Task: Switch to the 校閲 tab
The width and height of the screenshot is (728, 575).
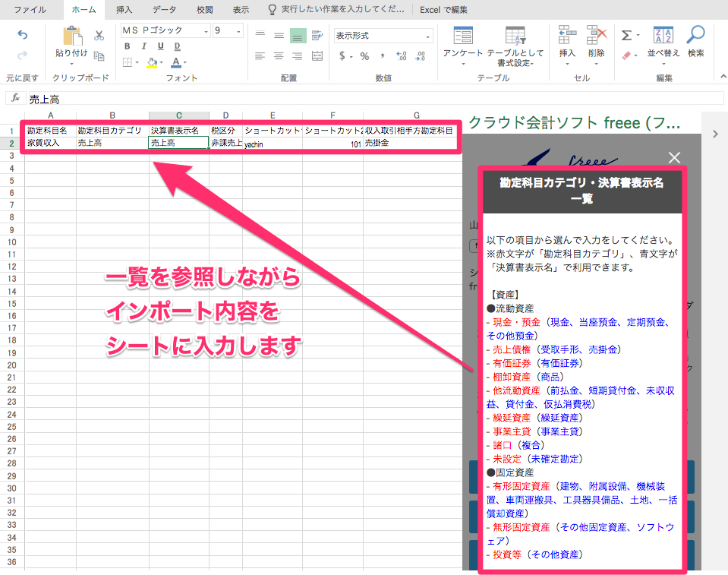Action: [x=204, y=10]
